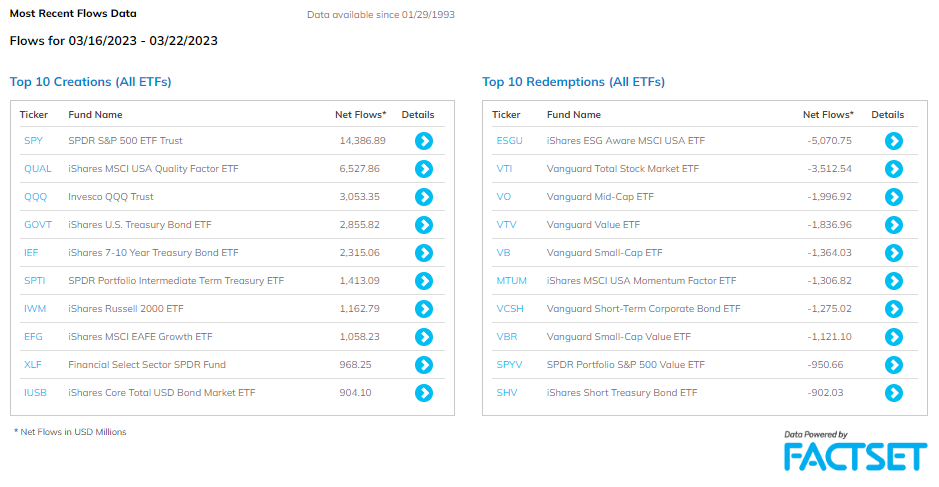Click Net Flows header in Creations table
Screen dimensions: 939x487
coord(361,114)
